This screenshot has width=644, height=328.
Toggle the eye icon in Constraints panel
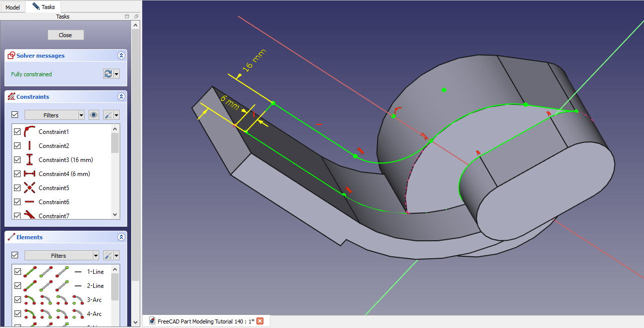[94, 115]
